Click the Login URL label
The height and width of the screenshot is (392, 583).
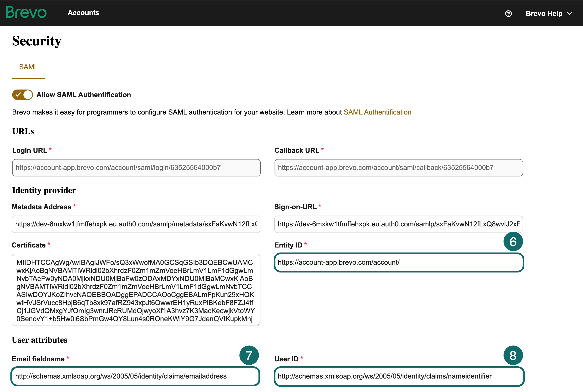pos(30,151)
